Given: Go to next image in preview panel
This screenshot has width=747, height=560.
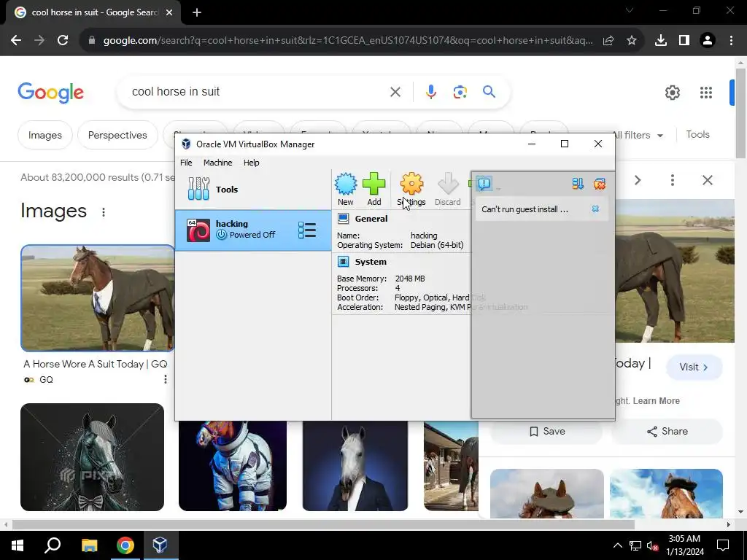Looking at the screenshot, I should click(638, 180).
